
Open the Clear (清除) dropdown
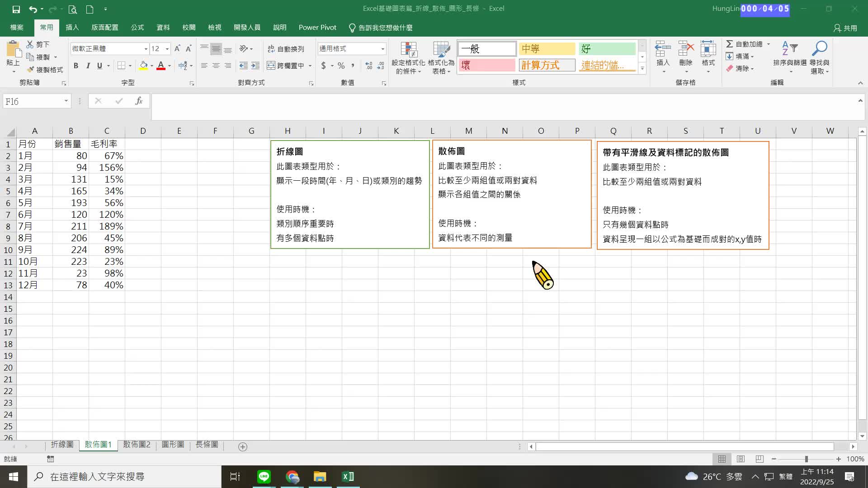740,69
